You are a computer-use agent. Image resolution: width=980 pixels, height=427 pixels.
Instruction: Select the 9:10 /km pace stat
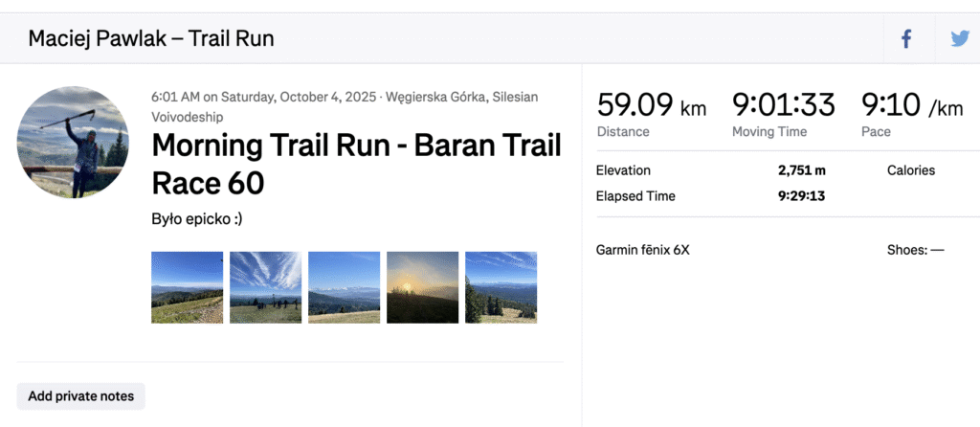pos(911,105)
